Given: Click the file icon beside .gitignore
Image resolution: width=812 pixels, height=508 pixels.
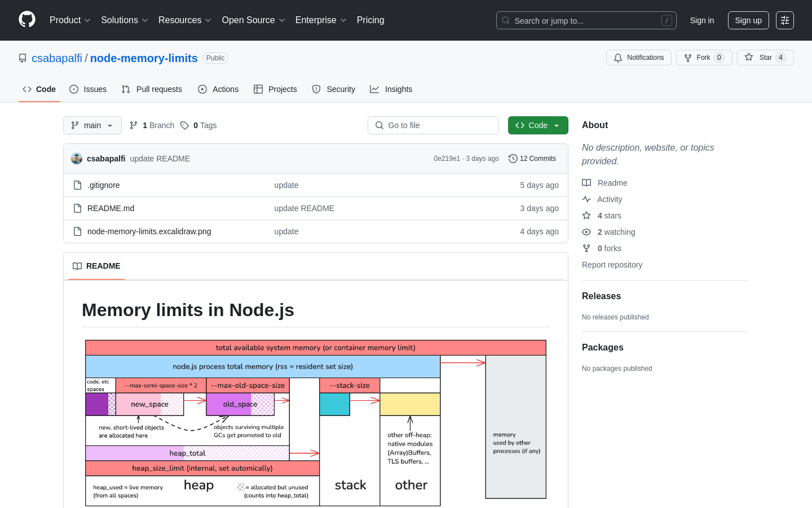Looking at the screenshot, I should pos(78,185).
